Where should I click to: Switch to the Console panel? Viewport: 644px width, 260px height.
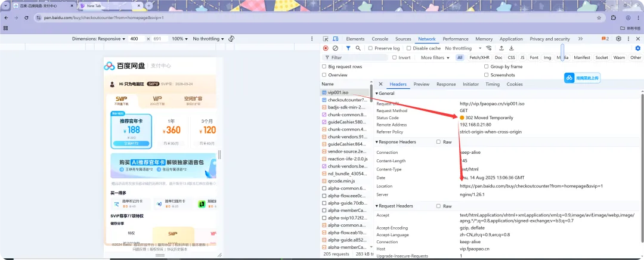click(380, 39)
